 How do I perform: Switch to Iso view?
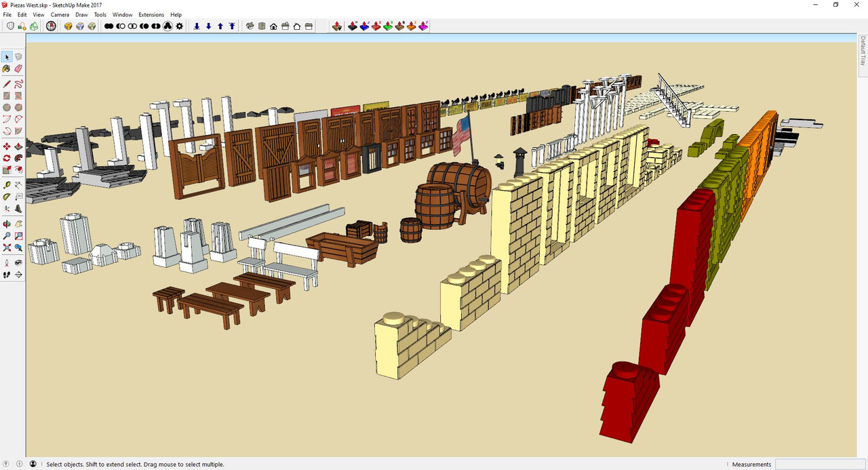pyautogui.click(x=250, y=26)
